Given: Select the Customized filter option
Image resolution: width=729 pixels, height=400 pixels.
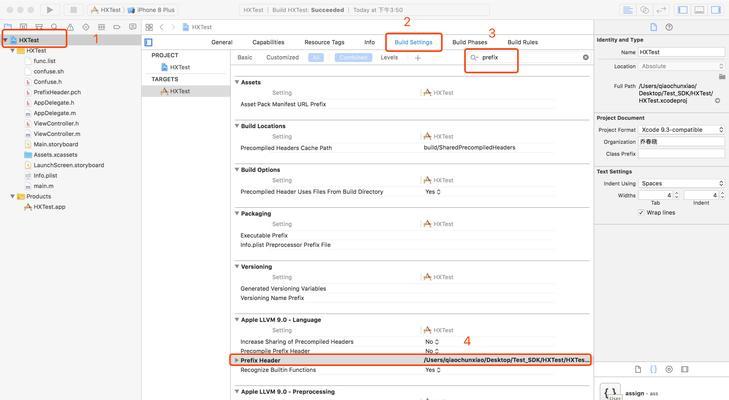Looking at the screenshot, I should point(282,57).
